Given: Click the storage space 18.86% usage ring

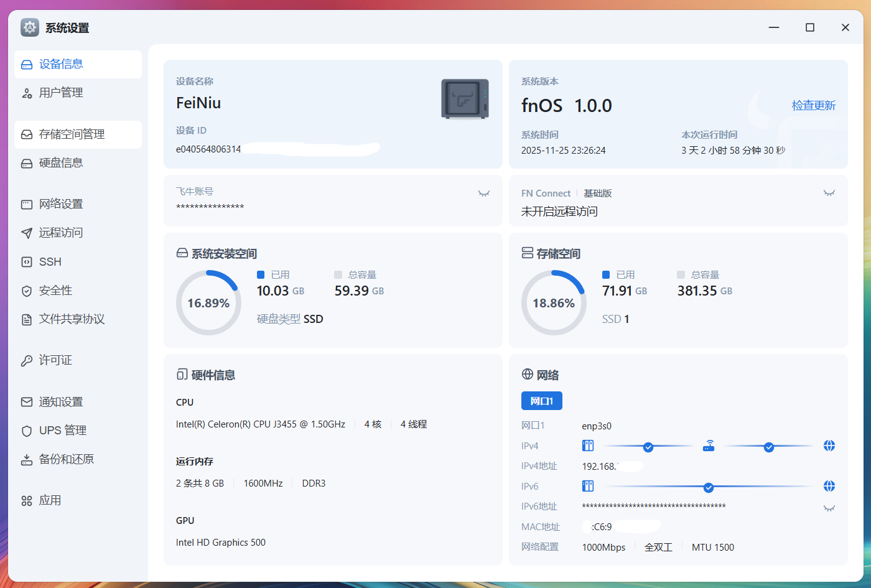Looking at the screenshot, I should 554,303.
